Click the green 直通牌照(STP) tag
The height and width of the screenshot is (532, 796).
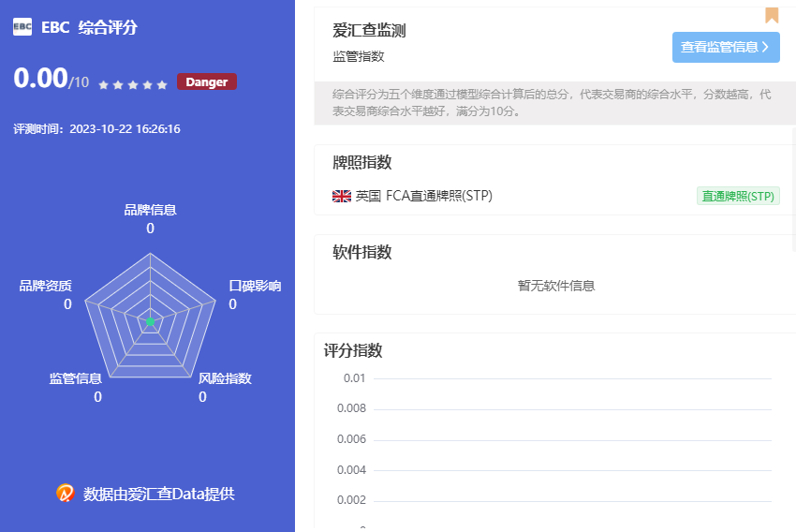738,196
